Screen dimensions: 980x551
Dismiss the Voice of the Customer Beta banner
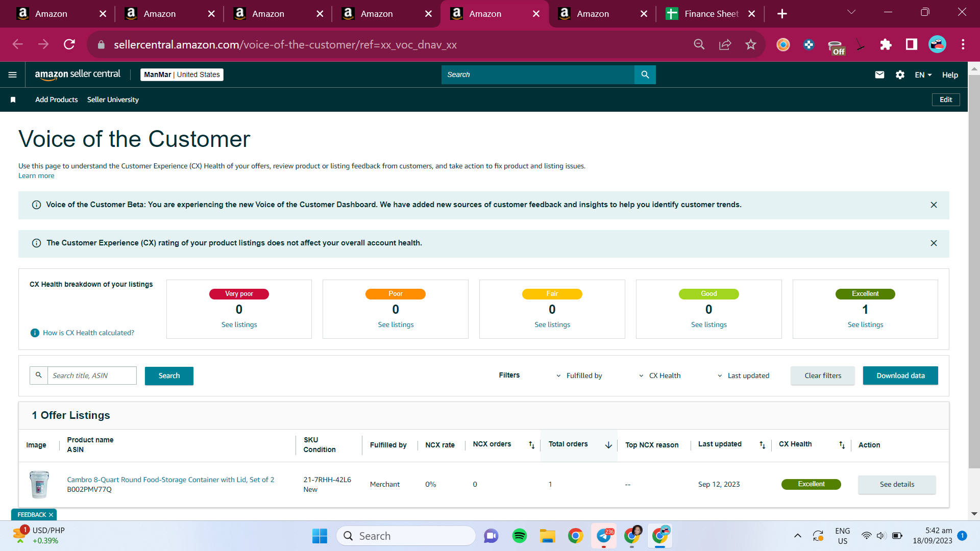click(934, 205)
